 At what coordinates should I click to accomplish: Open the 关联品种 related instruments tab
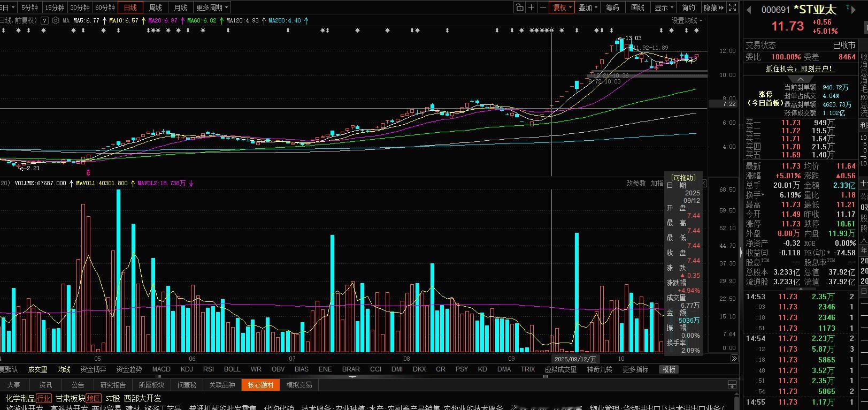(222, 385)
